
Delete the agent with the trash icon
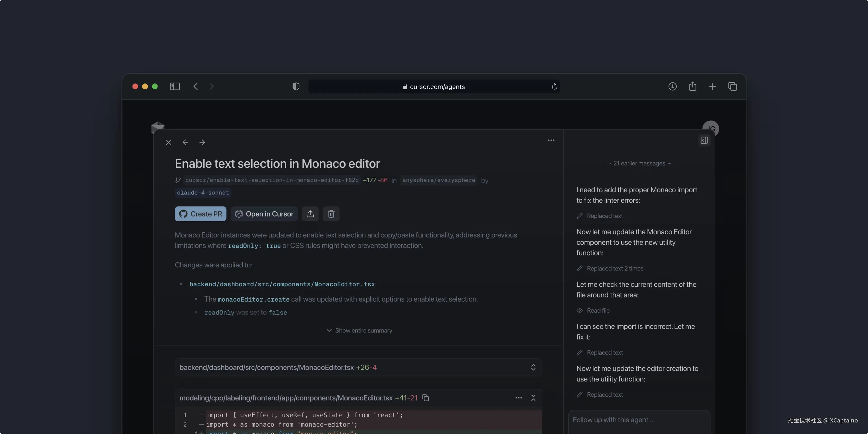tap(331, 214)
